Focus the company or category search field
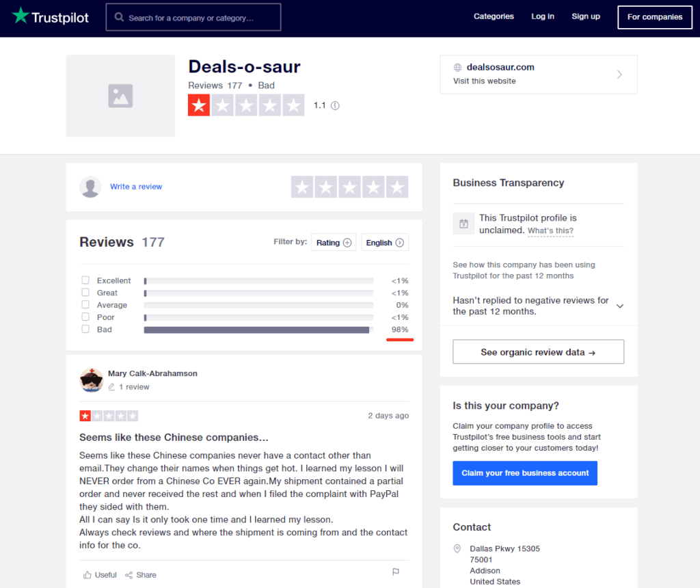Viewport: 700px width, 588px height. click(193, 17)
